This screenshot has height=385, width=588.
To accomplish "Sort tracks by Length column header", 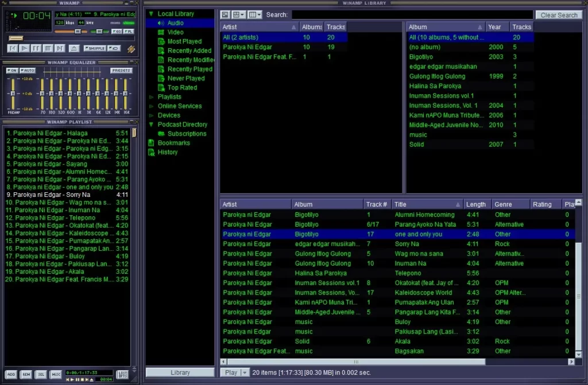I will click(477, 204).
